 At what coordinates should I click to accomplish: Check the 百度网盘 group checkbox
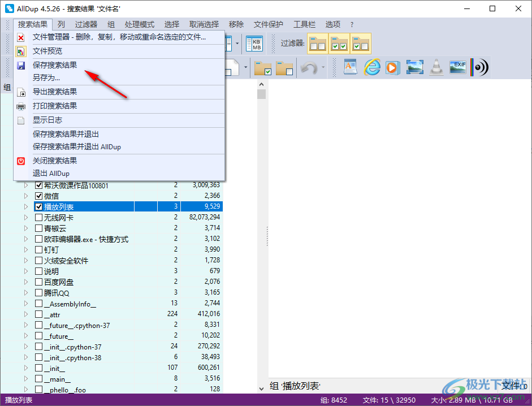pos(38,282)
